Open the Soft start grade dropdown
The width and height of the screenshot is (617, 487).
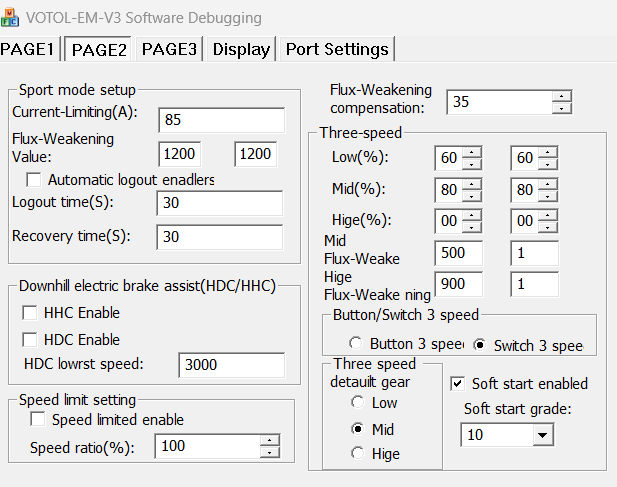542,435
